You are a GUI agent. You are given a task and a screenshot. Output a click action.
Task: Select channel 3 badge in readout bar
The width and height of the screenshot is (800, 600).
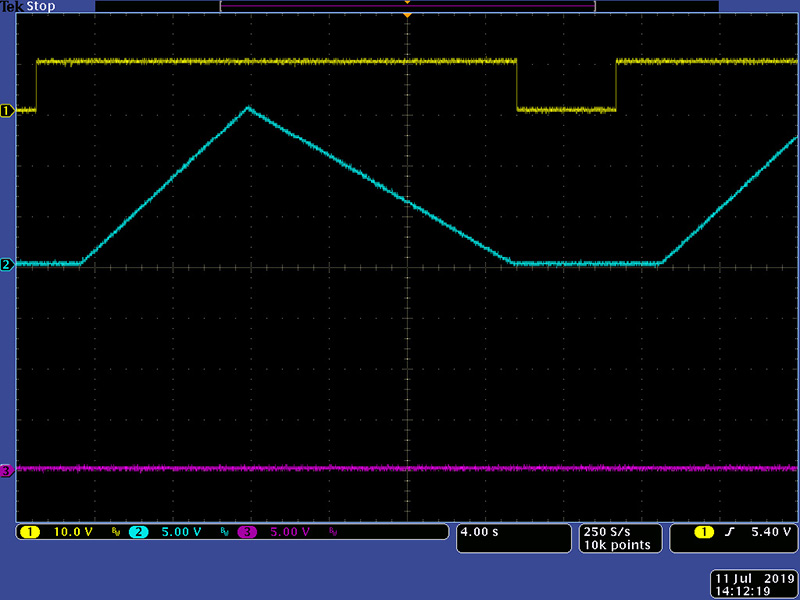pyautogui.click(x=247, y=532)
